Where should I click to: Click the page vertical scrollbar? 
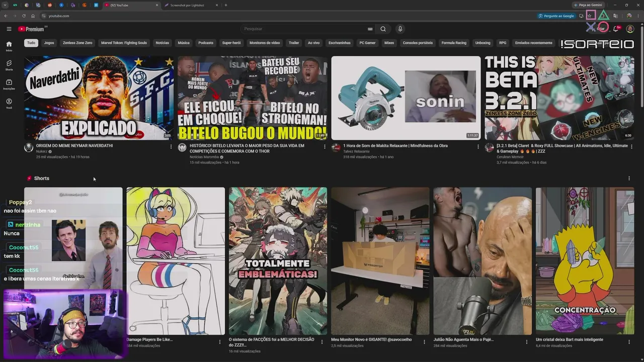coord(641,65)
